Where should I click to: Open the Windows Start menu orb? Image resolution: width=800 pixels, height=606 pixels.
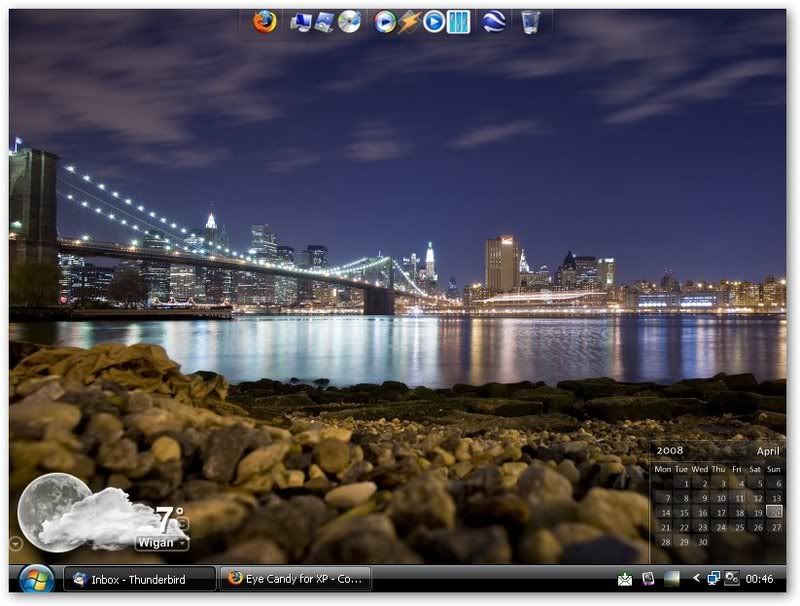pyautogui.click(x=36, y=578)
